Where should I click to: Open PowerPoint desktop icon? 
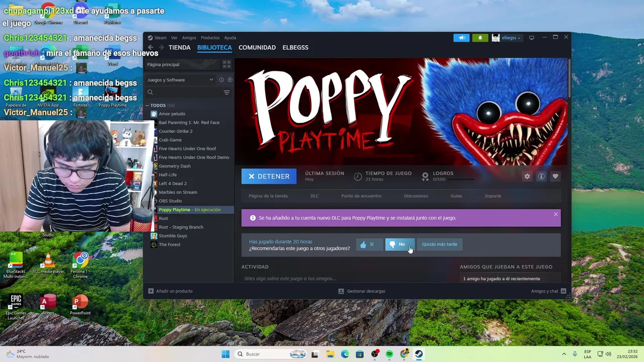[80, 305]
